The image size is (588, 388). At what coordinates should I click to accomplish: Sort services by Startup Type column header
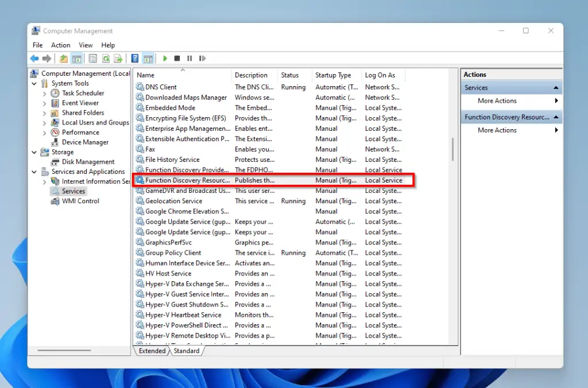[333, 75]
